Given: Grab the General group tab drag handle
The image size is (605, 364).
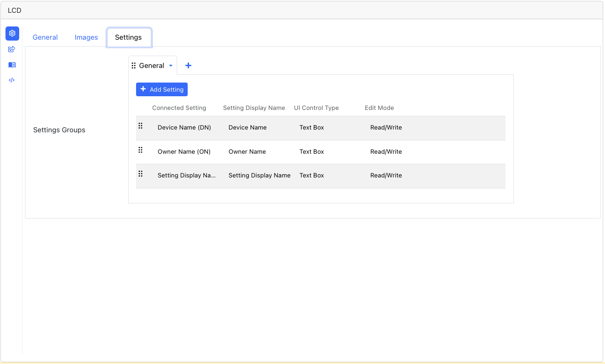Looking at the screenshot, I should pos(134,66).
